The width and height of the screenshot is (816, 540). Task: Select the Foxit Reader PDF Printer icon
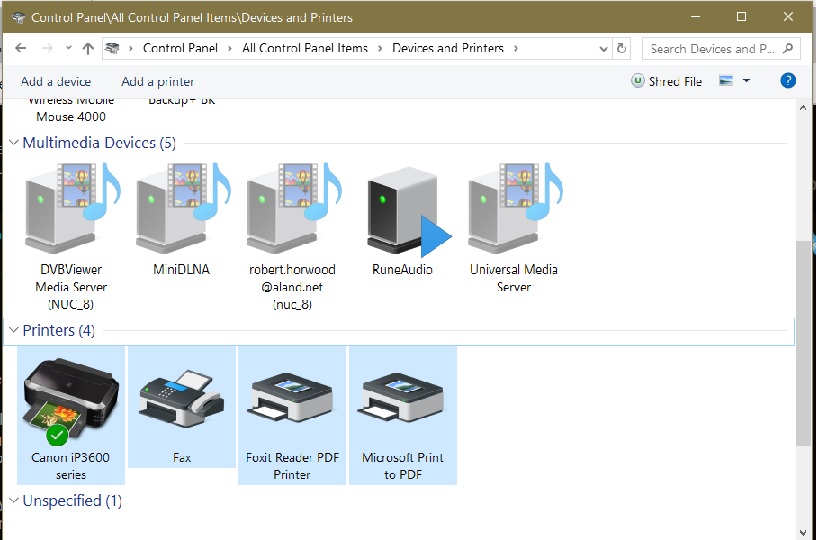point(292,397)
